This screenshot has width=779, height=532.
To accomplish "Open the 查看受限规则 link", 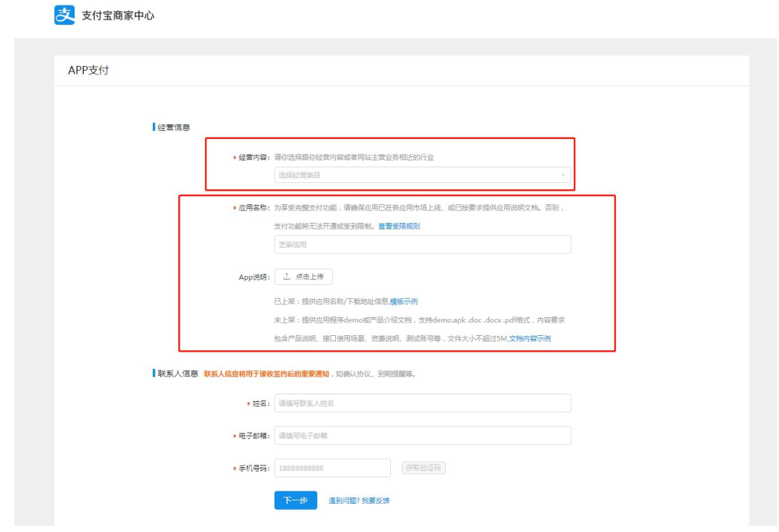I will coord(398,226).
